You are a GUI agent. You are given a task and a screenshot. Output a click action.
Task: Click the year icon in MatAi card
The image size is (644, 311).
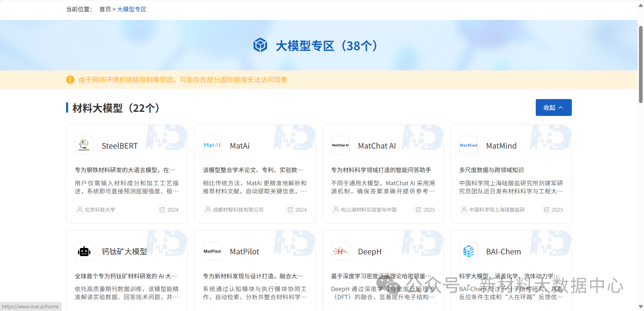pos(290,210)
